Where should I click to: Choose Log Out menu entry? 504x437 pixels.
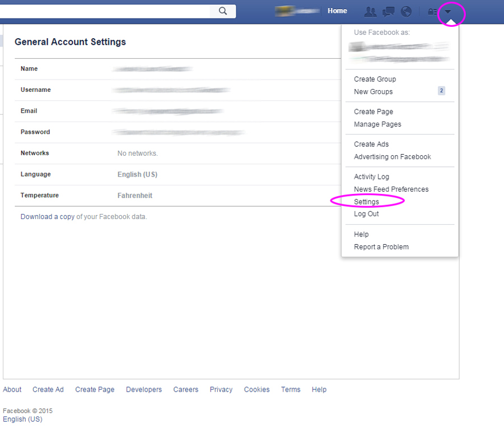pos(366,214)
